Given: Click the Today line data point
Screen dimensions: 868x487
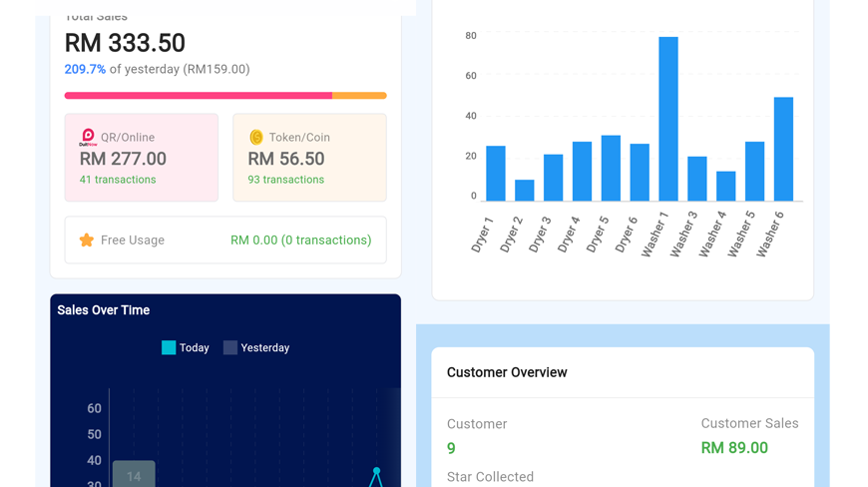Looking at the screenshot, I should click(376, 471).
